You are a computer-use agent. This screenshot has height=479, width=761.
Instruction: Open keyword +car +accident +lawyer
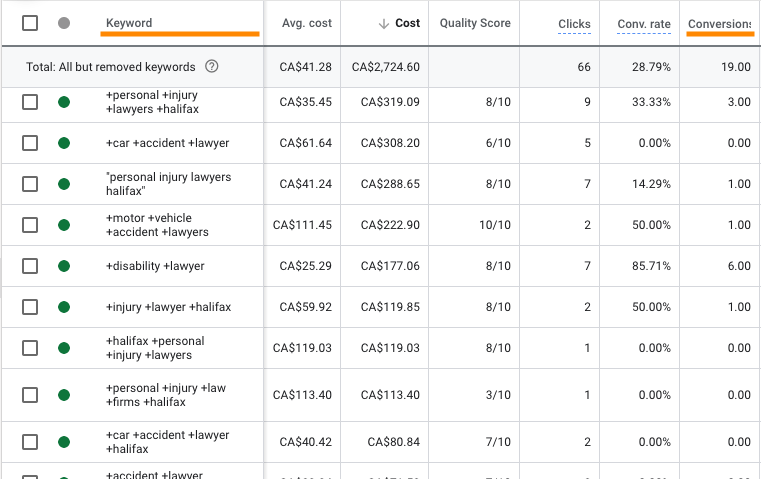(x=167, y=143)
